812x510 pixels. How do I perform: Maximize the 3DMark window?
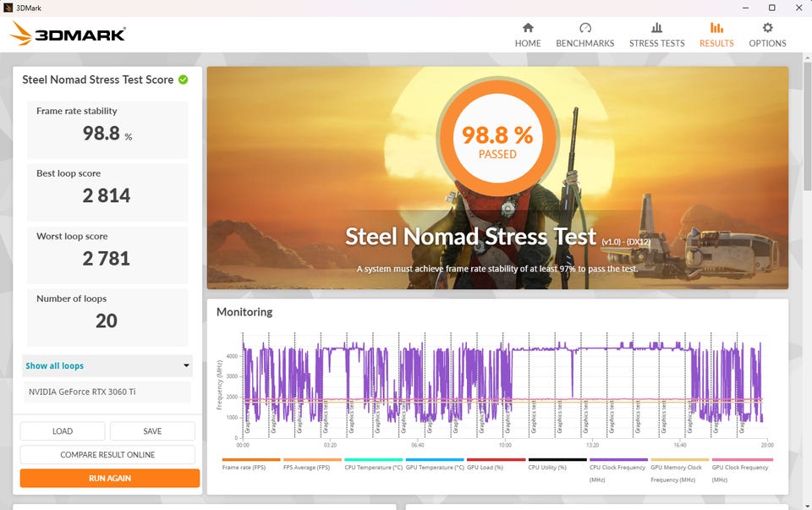771,8
